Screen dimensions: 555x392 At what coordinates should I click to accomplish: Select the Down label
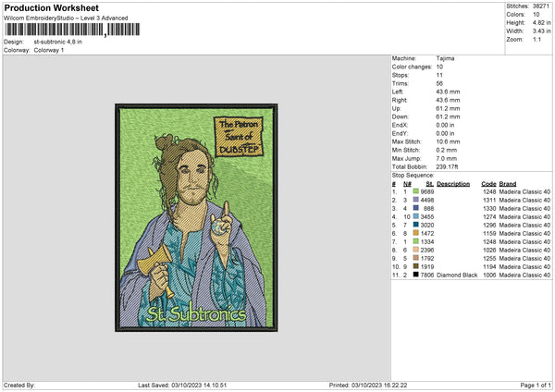pyautogui.click(x=400, y=116)
